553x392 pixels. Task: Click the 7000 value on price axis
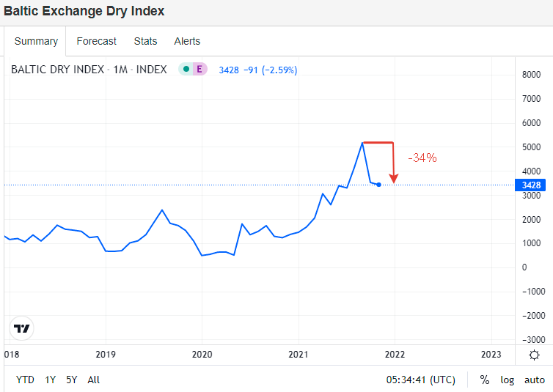(531, 99)
